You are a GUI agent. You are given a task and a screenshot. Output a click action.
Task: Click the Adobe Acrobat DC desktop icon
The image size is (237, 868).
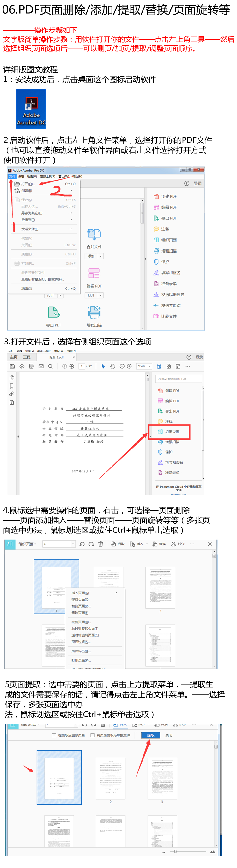31,109
